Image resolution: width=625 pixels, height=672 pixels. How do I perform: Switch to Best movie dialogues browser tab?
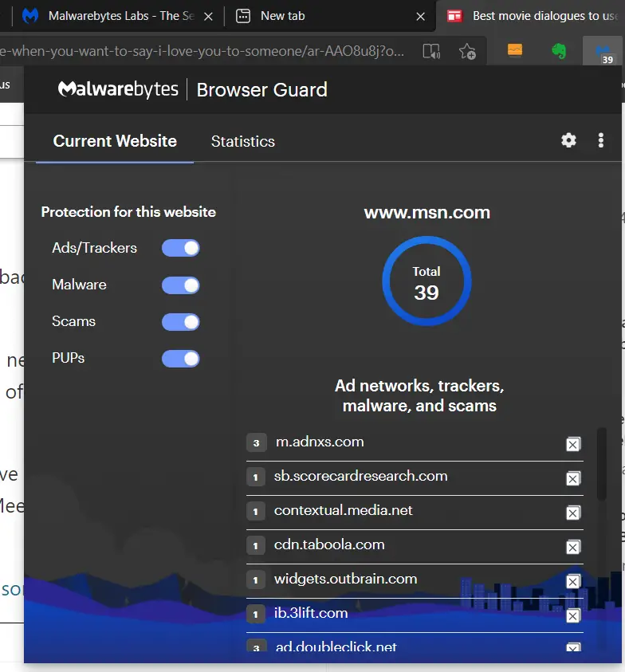point(532,16)
